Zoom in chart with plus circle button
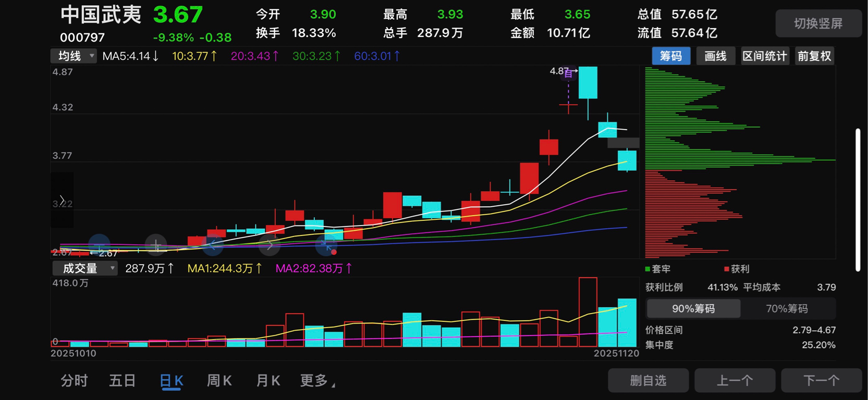The height and width of the screenshot is (400, 868). [156, 245]
